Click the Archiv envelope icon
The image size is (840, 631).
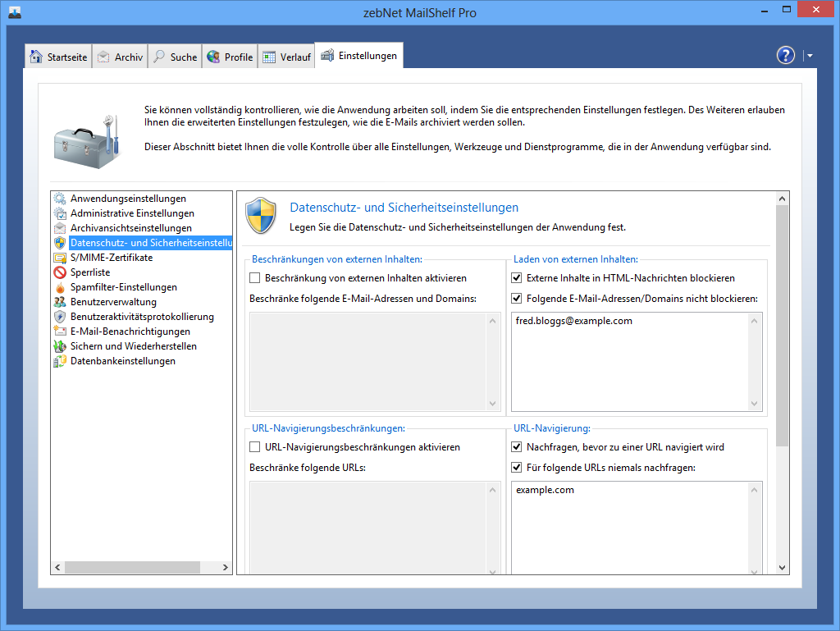103,57
